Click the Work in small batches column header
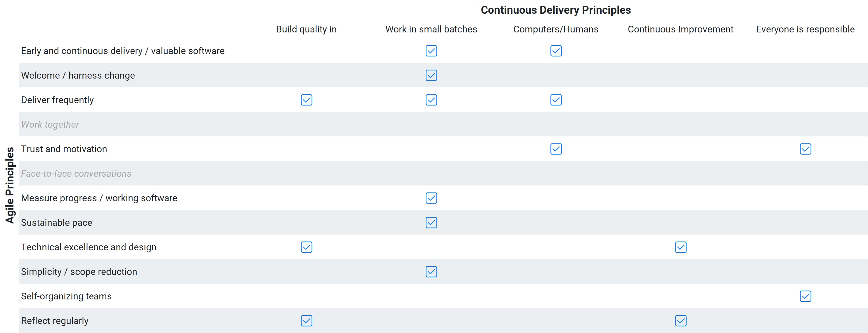Screen dimensions: 868x333 pyautogui.click(x=431, y=29)
